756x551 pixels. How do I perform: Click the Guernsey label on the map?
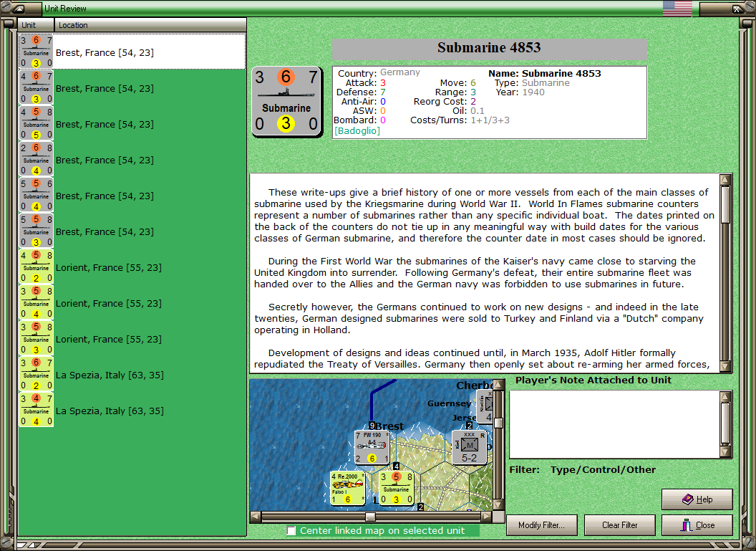(449, 403)
